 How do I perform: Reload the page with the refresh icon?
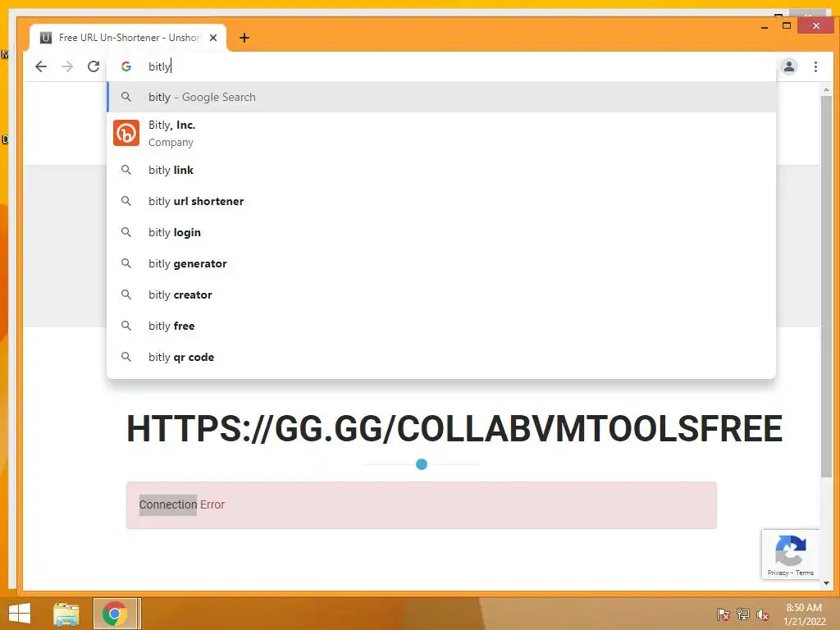point(94,66)
